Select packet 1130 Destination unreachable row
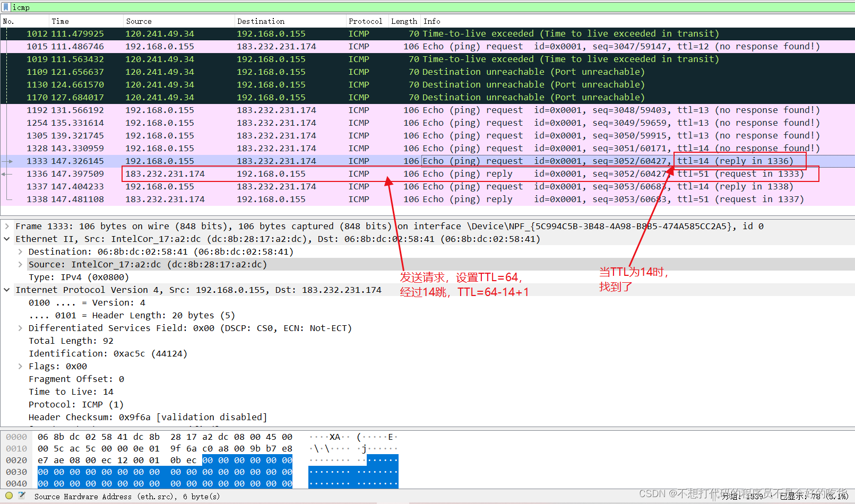The height and width of the screenshot is (504, 855). (x=427, y=84)
